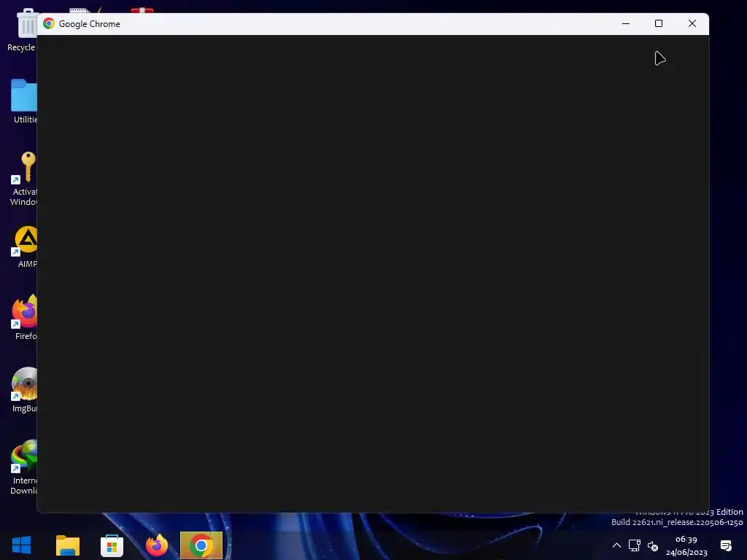The height and width of the screenshot is (560, 747).
Task: Click the Chrome logo in title bar
Action: click(49, 23)
